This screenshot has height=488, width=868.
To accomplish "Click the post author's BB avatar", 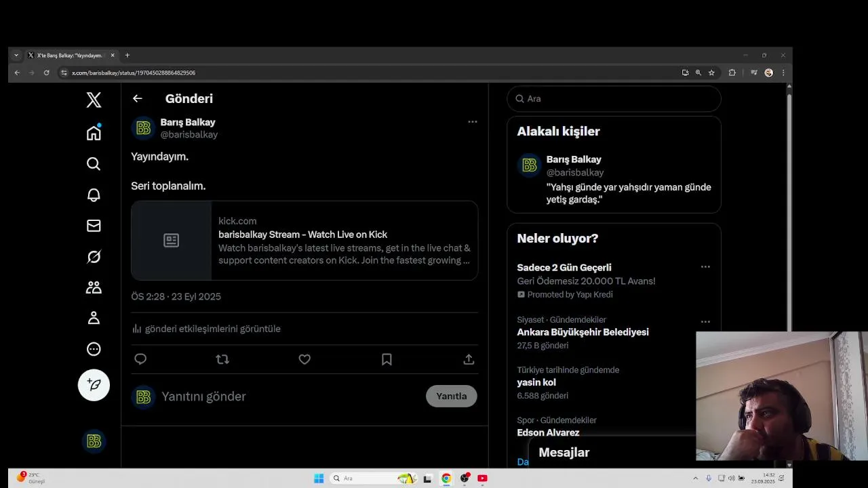I will tap(143, 128).
